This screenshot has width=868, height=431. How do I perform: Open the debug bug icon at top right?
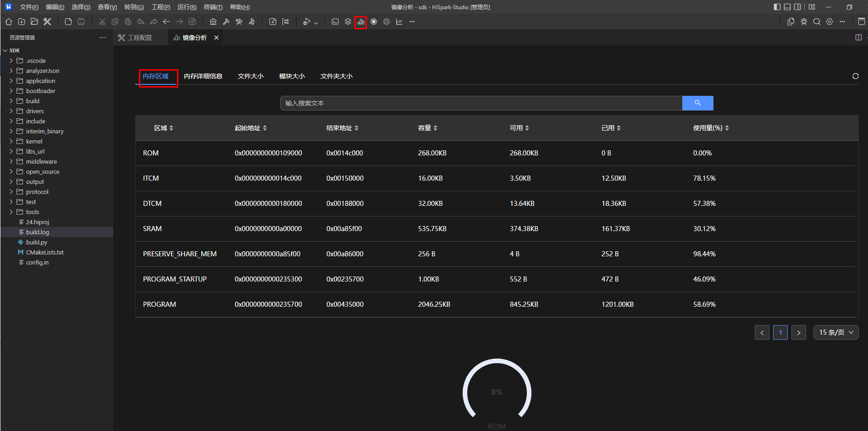804,22
